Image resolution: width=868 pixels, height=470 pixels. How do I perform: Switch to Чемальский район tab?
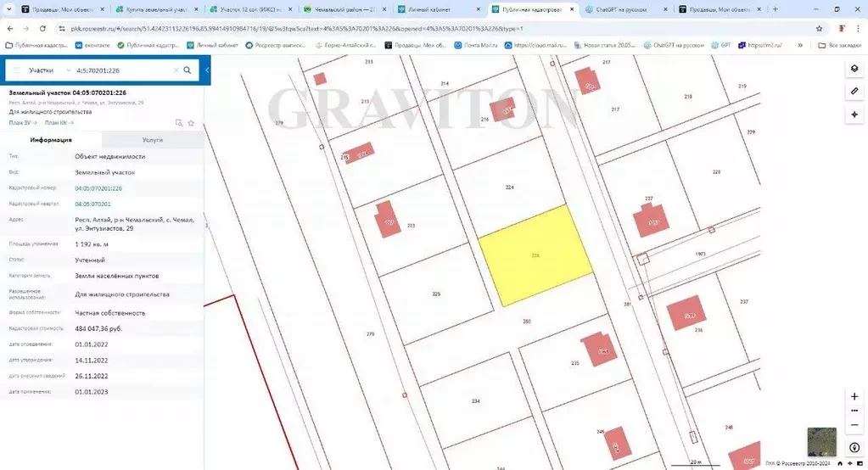click(344, 9)
